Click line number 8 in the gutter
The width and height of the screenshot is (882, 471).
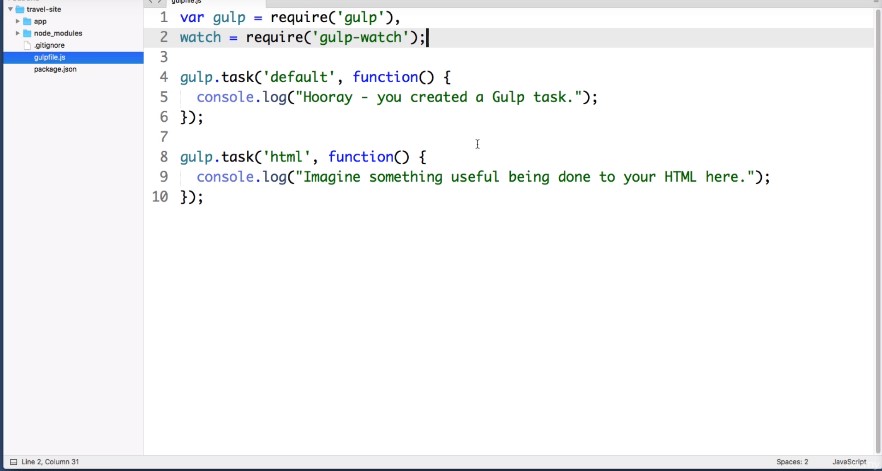(x=163, y=157)
